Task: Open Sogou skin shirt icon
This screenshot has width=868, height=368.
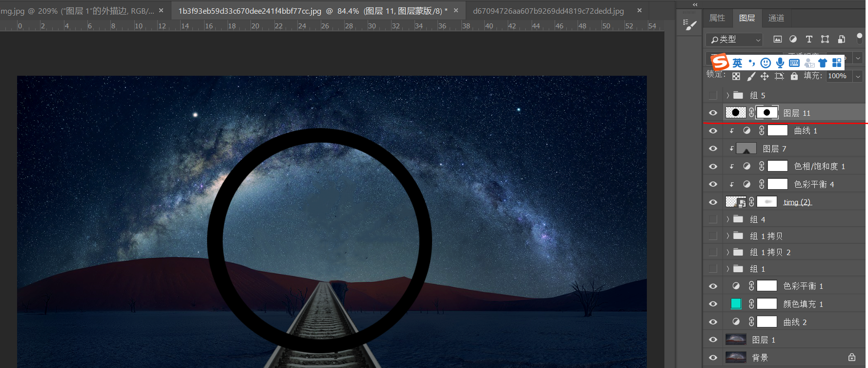Action: point(823,63)
